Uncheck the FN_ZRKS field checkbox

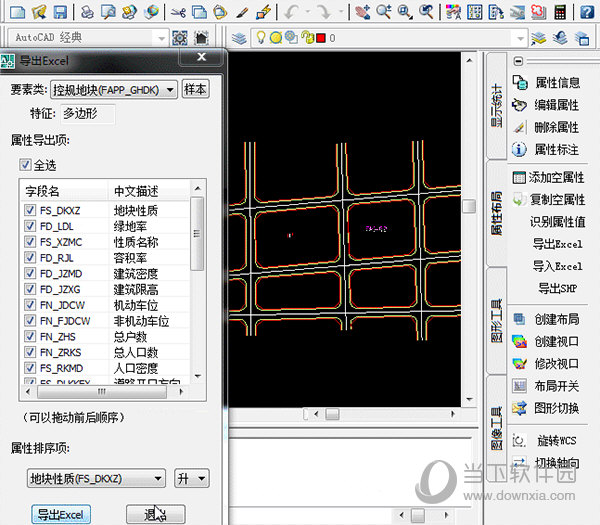pyautogui.click(x=30, y=352)
